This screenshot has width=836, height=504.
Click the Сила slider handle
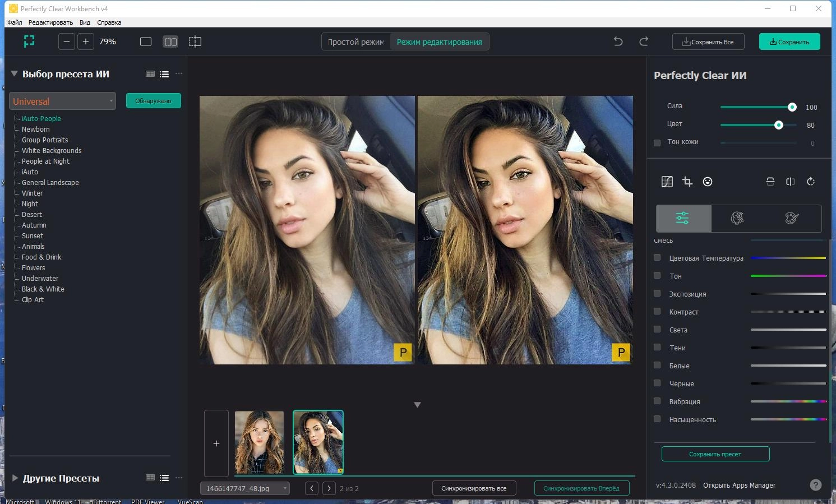tap(792, 107)
